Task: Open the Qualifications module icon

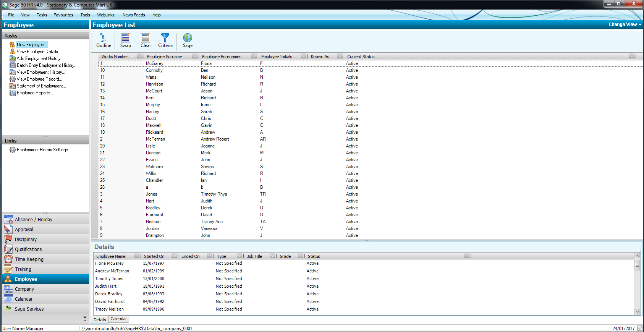Action: tap(8, 249)
